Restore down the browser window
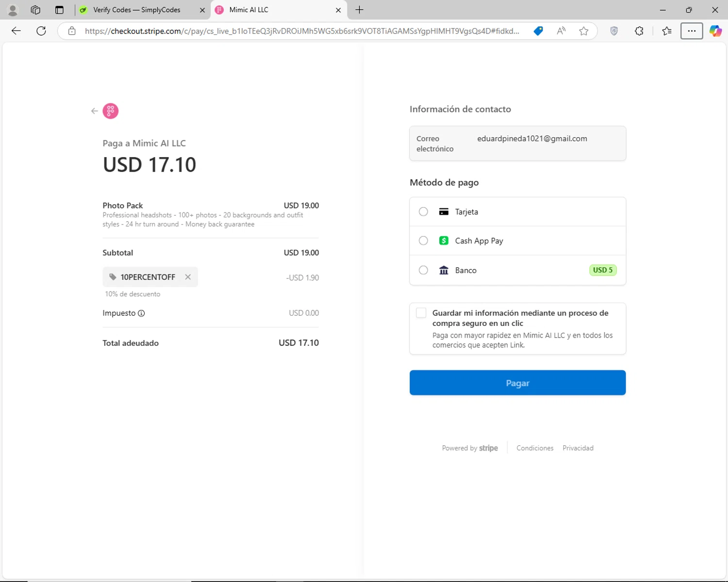The width and height of the screenshot is (728, 582). click(689, 10)
